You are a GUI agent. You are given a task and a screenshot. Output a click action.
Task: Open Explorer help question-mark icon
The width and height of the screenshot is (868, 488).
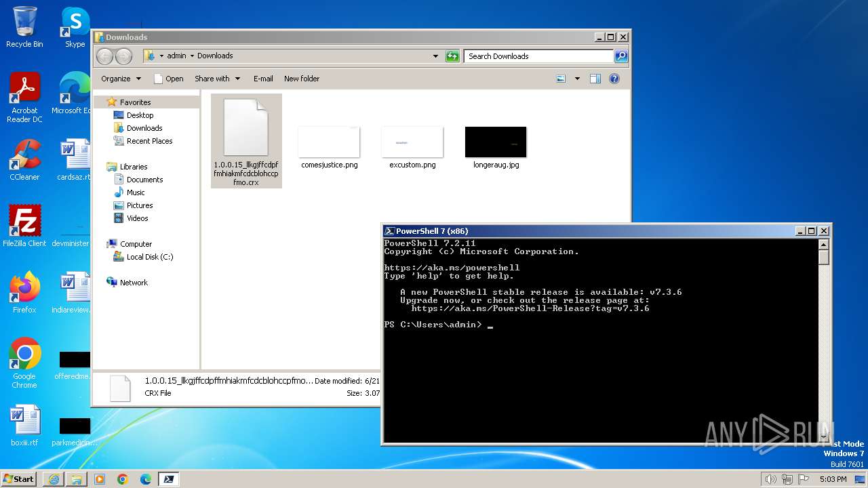(x=614, y=79)
